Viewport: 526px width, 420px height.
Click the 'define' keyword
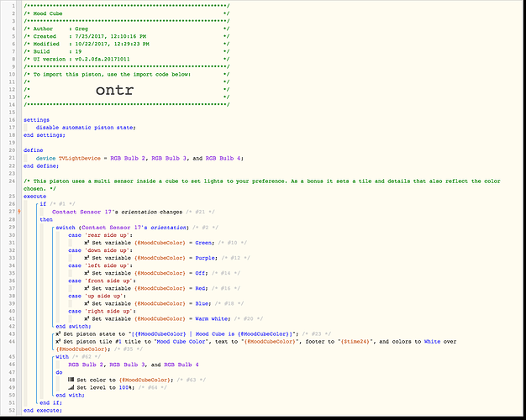click(34, 150)
